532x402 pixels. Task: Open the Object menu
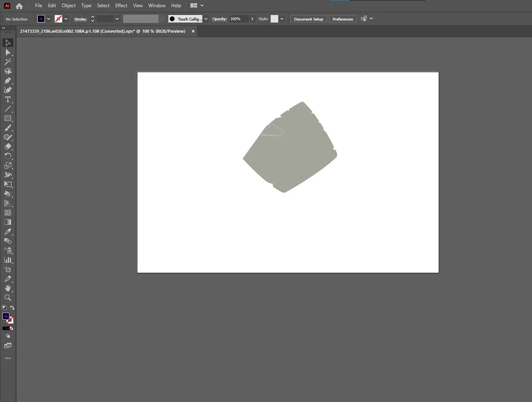[69, 5]
